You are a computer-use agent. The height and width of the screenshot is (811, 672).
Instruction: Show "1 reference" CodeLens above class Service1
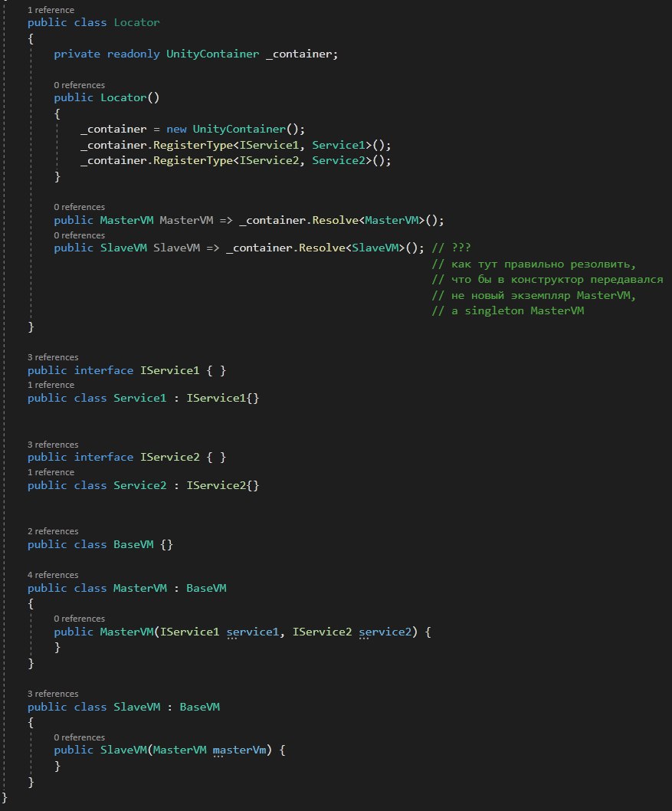pyautogui.click(x=51, y=385)
